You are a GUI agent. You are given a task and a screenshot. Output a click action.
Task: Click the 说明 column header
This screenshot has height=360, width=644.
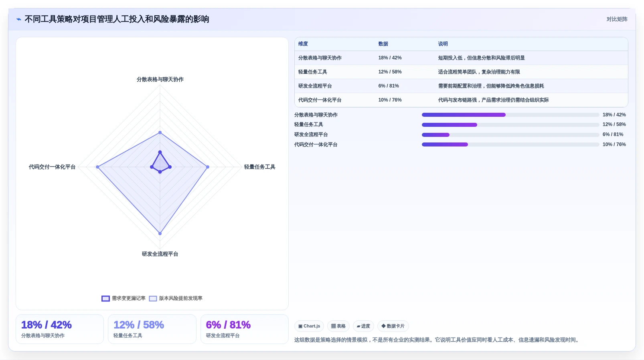point(443,44)
